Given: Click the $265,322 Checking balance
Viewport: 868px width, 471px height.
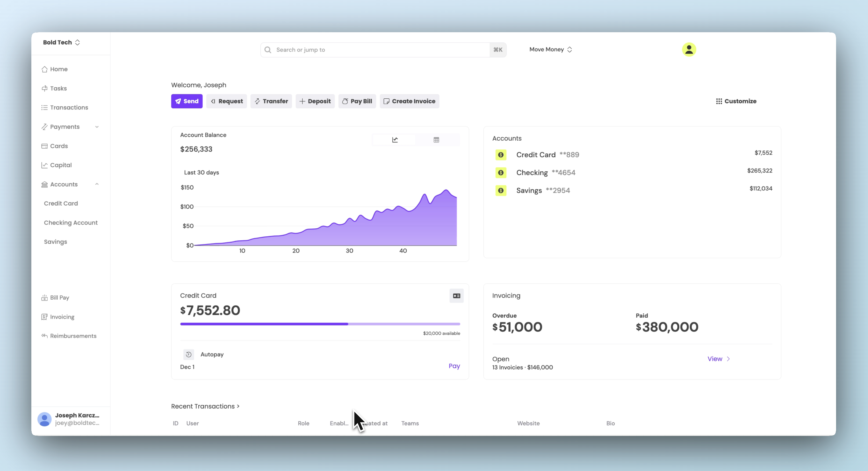Looking at the screenshot, I should [x=759, y=170].
